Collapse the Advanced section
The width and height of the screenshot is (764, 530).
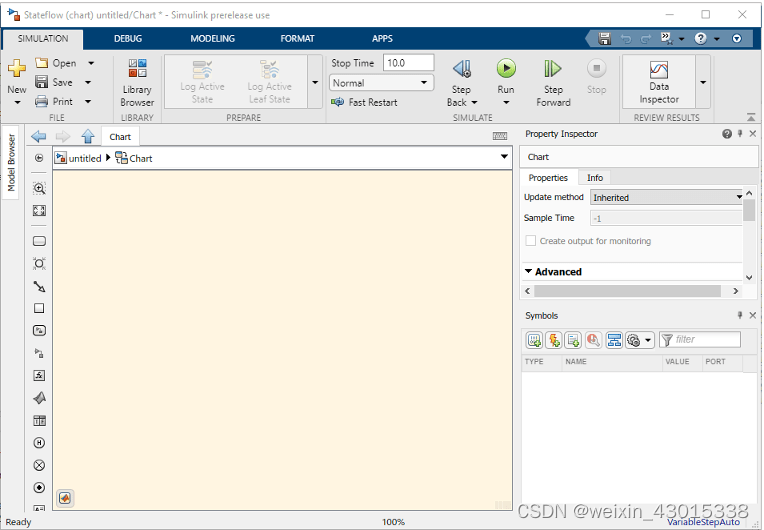pos(528,271)
